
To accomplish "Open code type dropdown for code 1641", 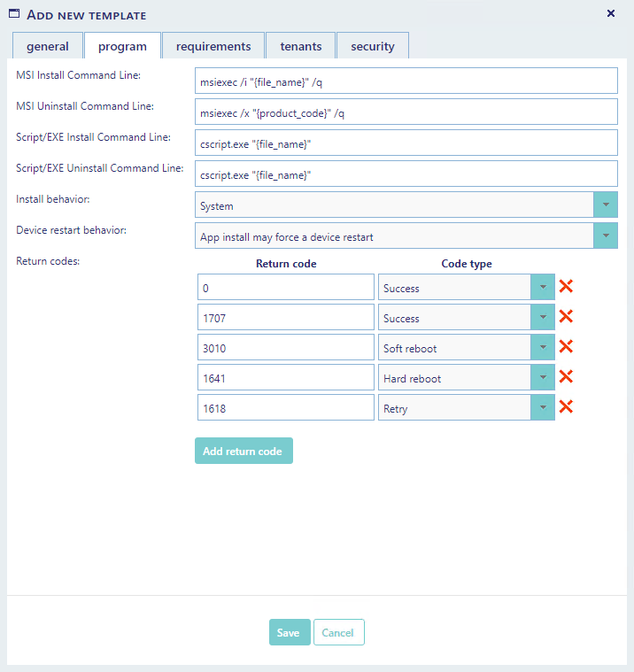I will tap(542, 377).
